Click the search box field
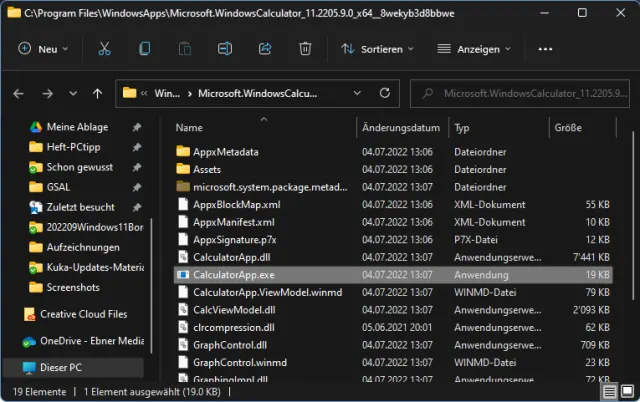Screen dimensions: 640x402 click(x=530, y=94)
